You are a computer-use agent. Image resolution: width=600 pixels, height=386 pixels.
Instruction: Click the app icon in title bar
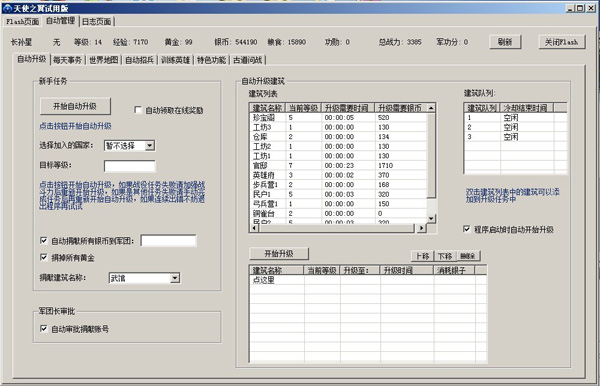click(7, 8)
